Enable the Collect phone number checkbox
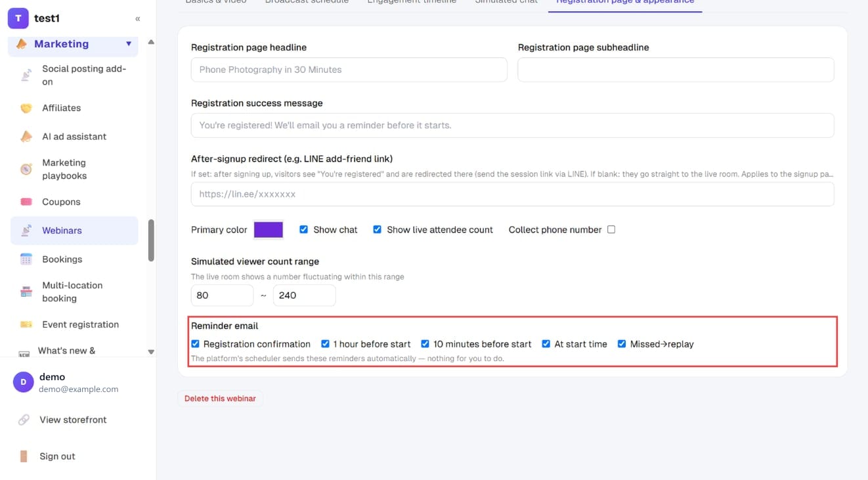868x480 pixels. (611, 230)
